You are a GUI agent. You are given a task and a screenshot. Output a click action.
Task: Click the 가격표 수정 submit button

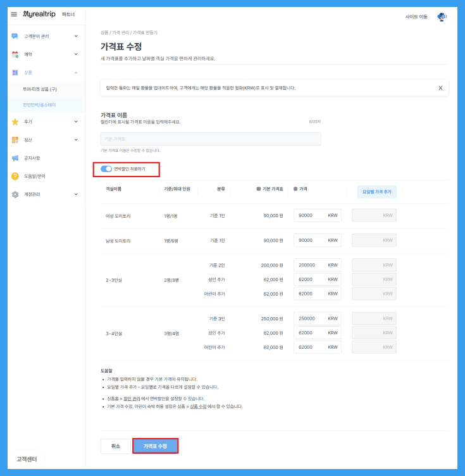(155, 446)
